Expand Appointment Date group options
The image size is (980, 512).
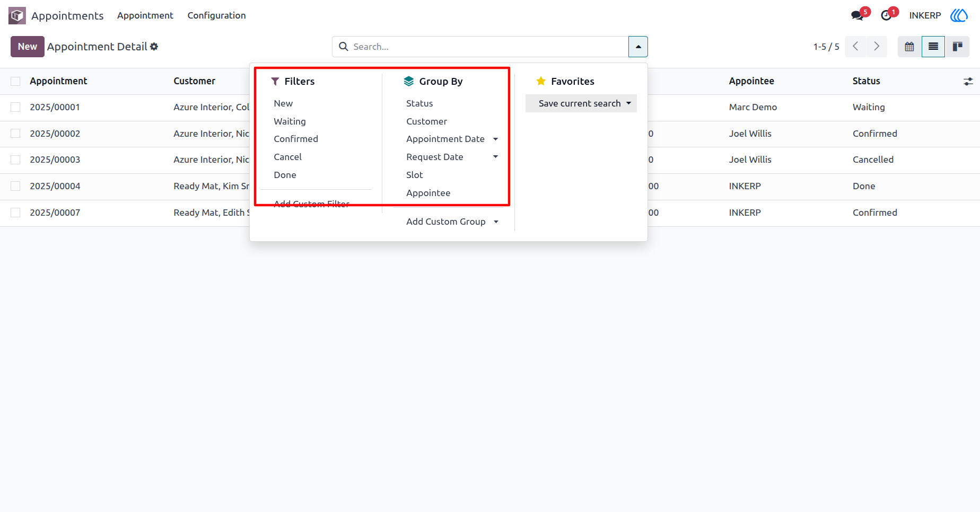[x=495, y=139]
